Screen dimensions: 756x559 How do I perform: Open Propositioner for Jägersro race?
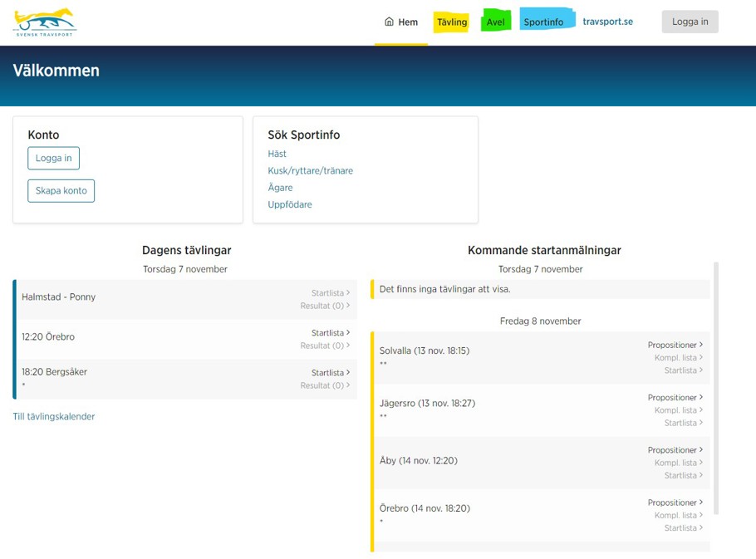tap(675, 397)
